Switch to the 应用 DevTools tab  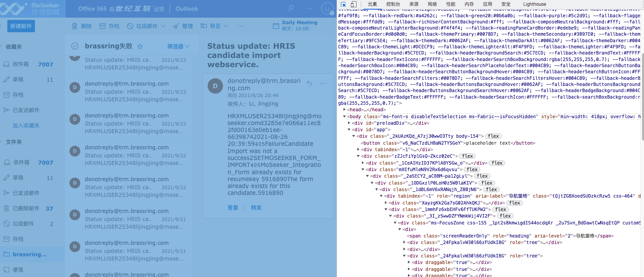pos(487,4)
